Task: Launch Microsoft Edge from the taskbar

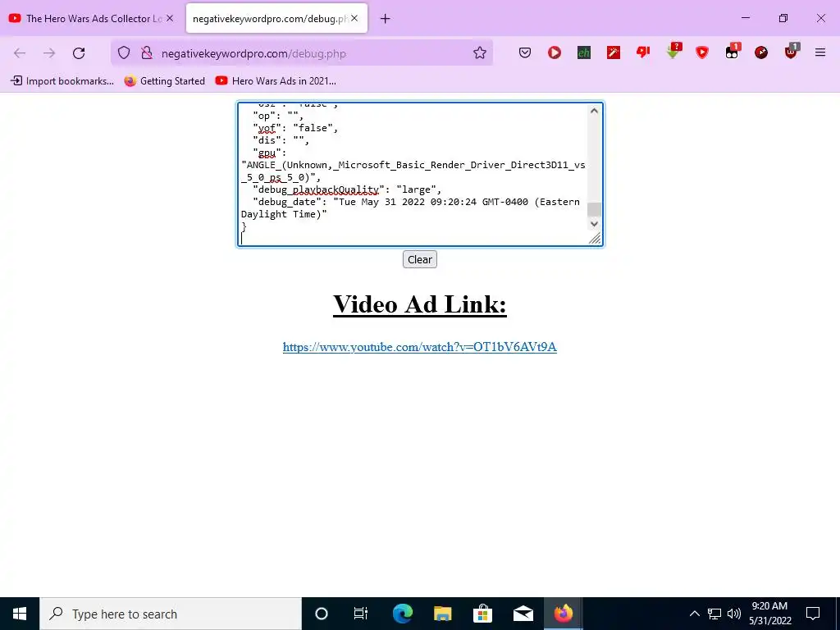Action: click(x=402, y=614)
